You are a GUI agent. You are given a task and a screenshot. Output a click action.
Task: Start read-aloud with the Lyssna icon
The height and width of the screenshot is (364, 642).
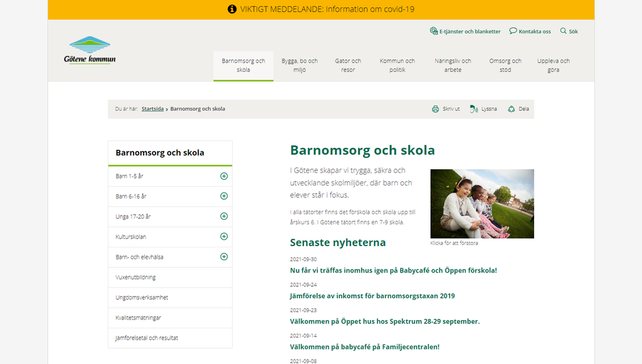[474, 109]
